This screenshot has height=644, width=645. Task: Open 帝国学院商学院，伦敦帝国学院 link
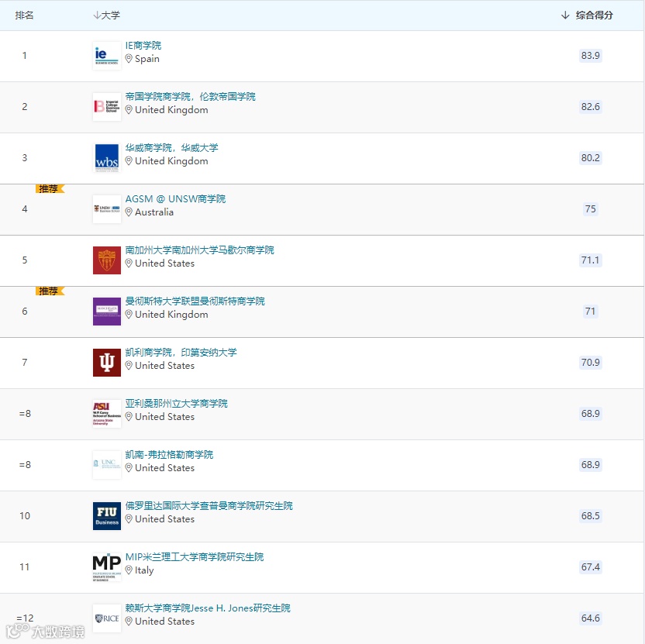pyautogui.click(x=190, y=97)
